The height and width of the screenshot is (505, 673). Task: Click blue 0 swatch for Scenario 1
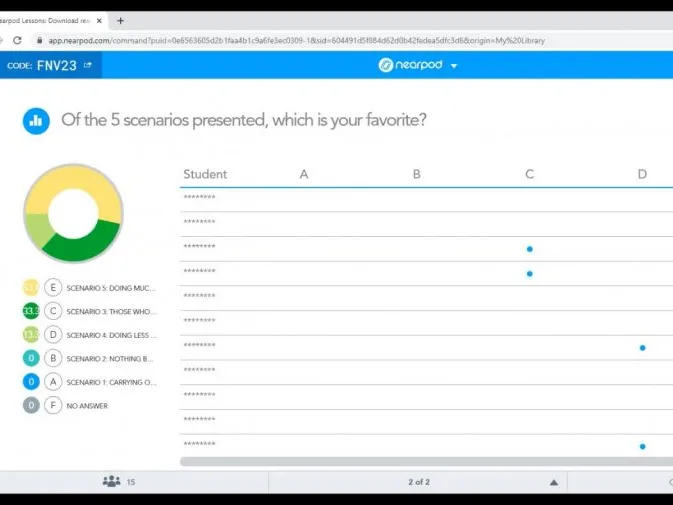[31, 381]
